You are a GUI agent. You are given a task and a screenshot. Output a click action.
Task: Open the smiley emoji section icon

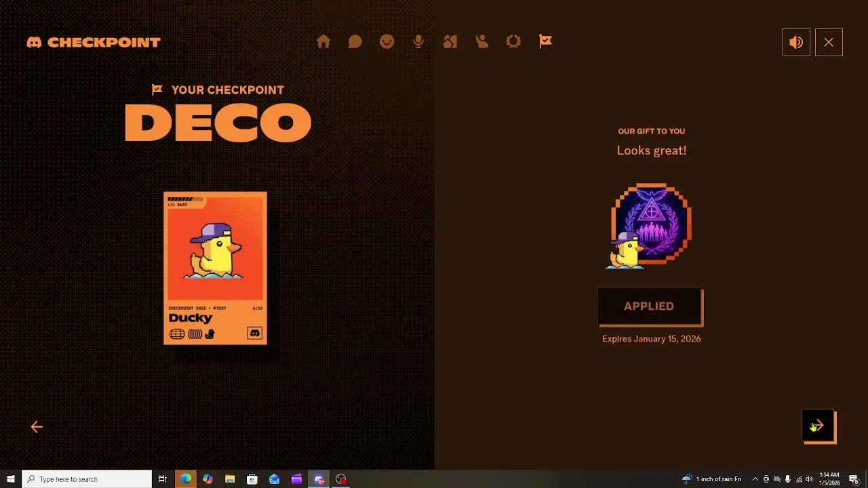[x=387, y=42]
